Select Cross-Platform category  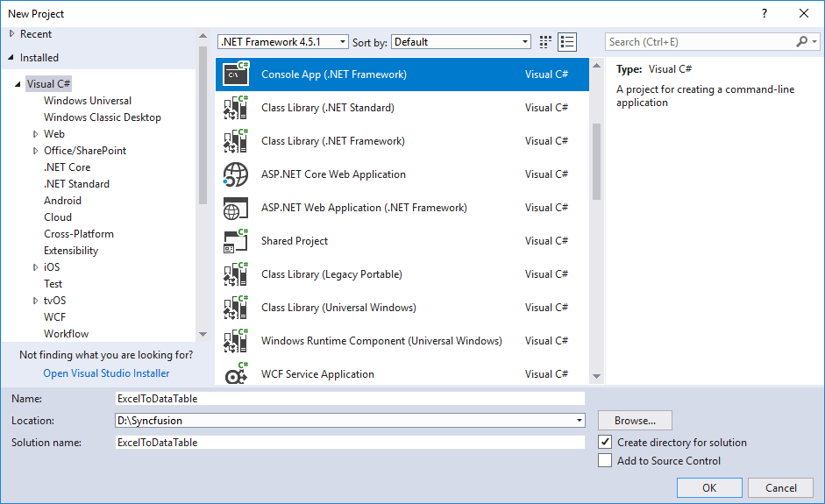pyautogui.click(x=78, y=233)
